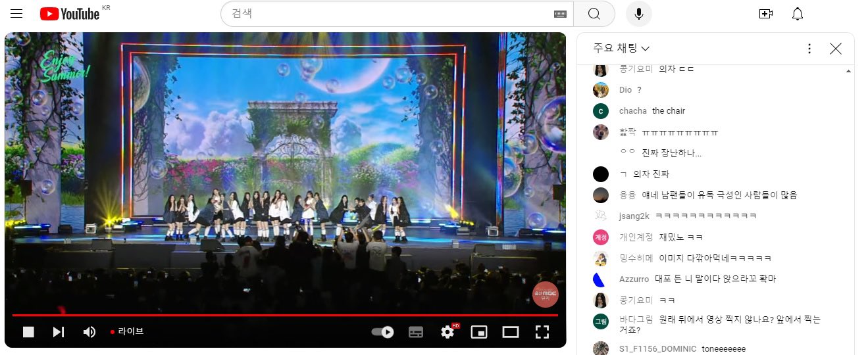Open the on-screen keyboard in search box
This screenshot has width=868, height=355.
coord(560,14)
